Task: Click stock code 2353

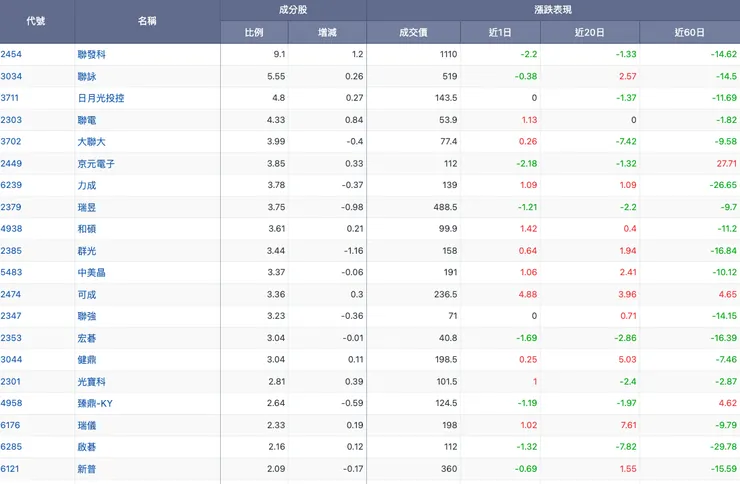Action: tap(11, 338)
